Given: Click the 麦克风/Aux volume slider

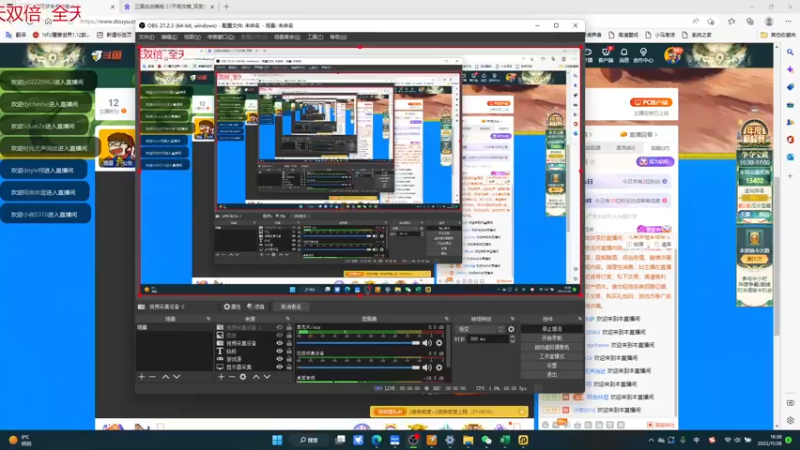Looking at the screenshot, I should 358,343.
